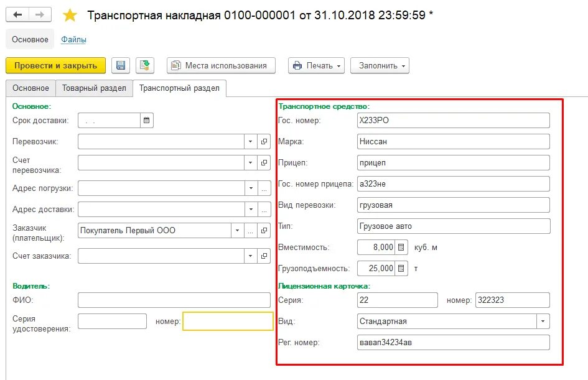The width and height of the screenshot is (588, 380).
Task: Switch to the inner Основное tab
Action: pos(30,88)
